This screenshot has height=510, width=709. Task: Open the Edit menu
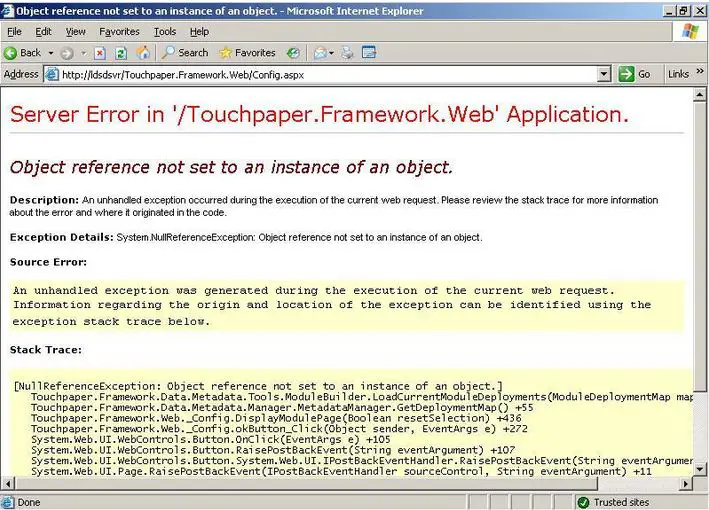click(x=43, y=32)
